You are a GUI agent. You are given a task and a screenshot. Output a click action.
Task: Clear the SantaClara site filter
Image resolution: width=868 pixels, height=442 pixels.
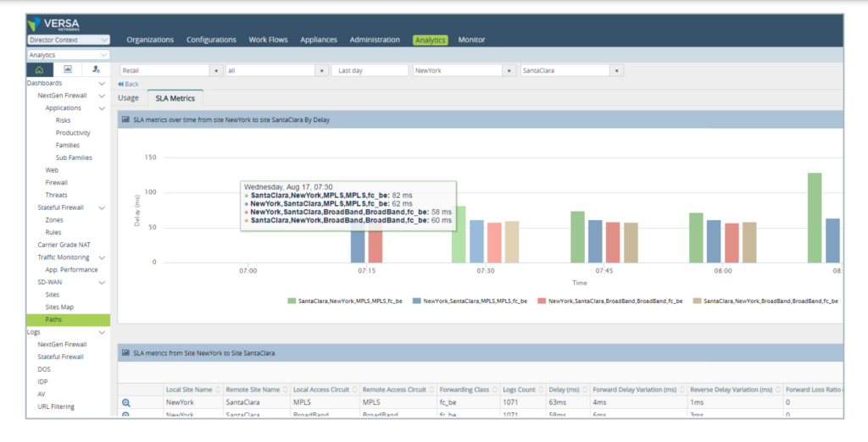617,71
